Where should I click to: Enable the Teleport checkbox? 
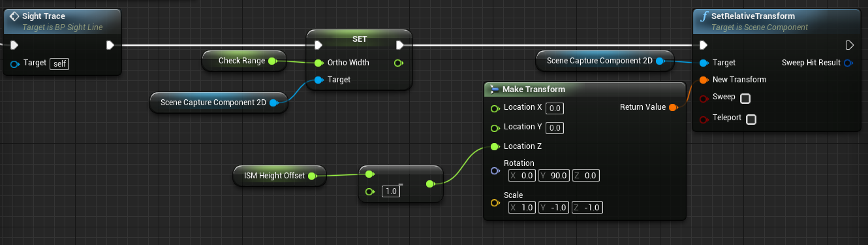click(x=751, y=119)
